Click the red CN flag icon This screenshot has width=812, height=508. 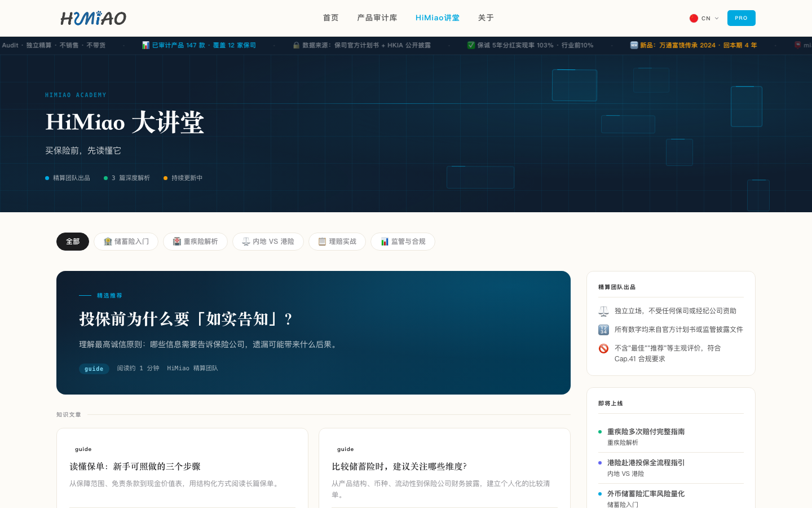click(x=694, y=18)
